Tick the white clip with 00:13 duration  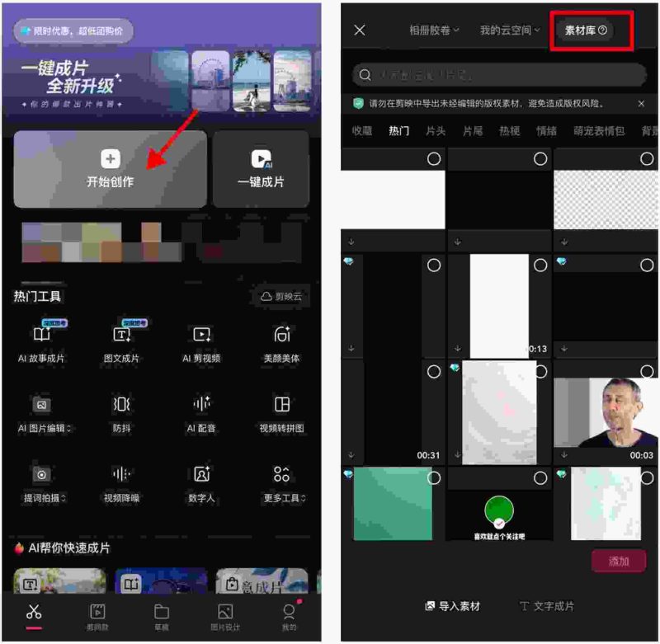540,266
